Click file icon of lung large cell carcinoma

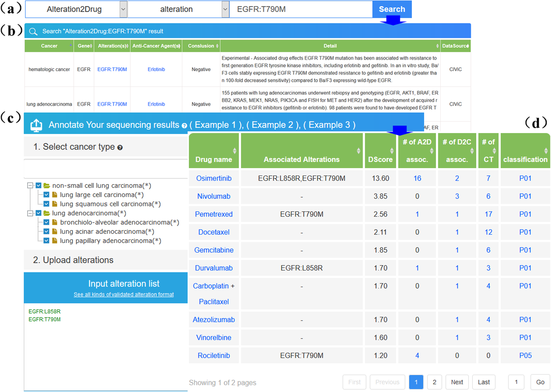point(55,195)
